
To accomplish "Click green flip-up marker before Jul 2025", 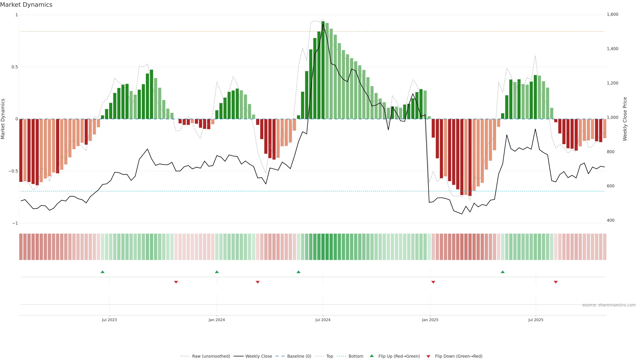I will click(502, 272).
